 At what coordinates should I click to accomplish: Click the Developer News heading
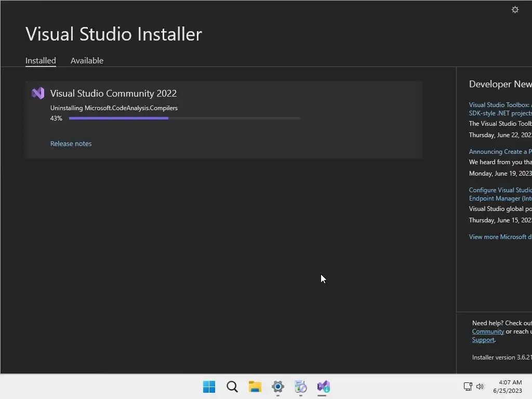click(500, 84)
